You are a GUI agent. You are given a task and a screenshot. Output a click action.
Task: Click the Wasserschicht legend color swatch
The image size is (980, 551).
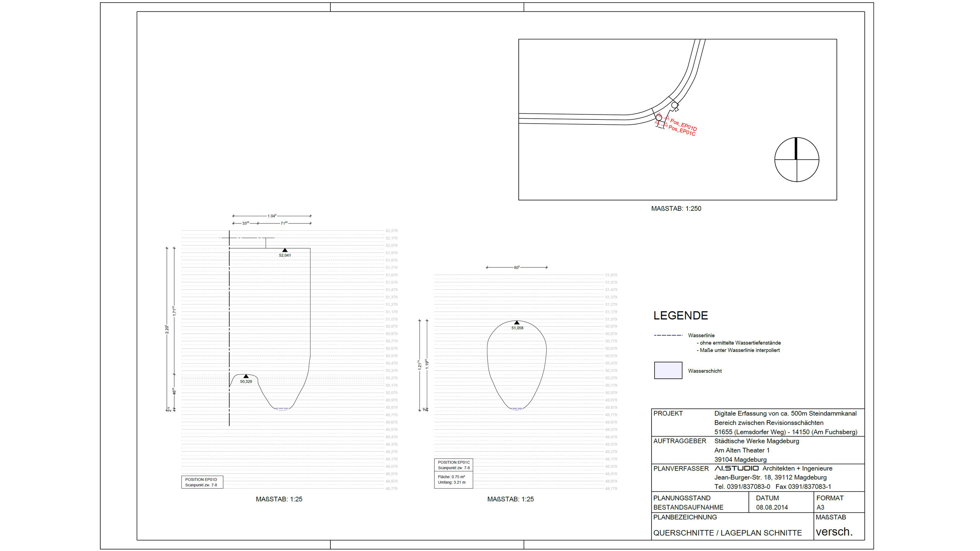coord(668,370)
